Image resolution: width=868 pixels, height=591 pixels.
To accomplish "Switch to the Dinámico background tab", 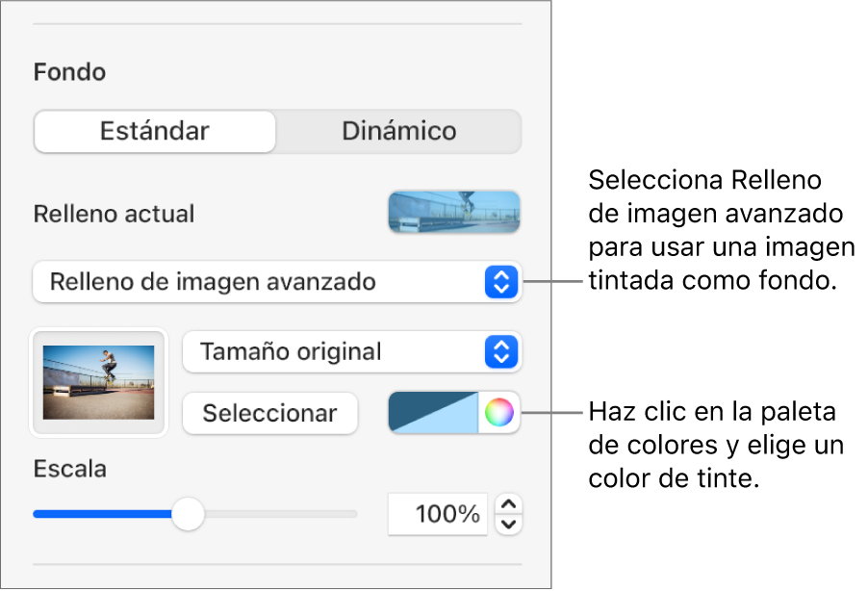I will 398,131.
